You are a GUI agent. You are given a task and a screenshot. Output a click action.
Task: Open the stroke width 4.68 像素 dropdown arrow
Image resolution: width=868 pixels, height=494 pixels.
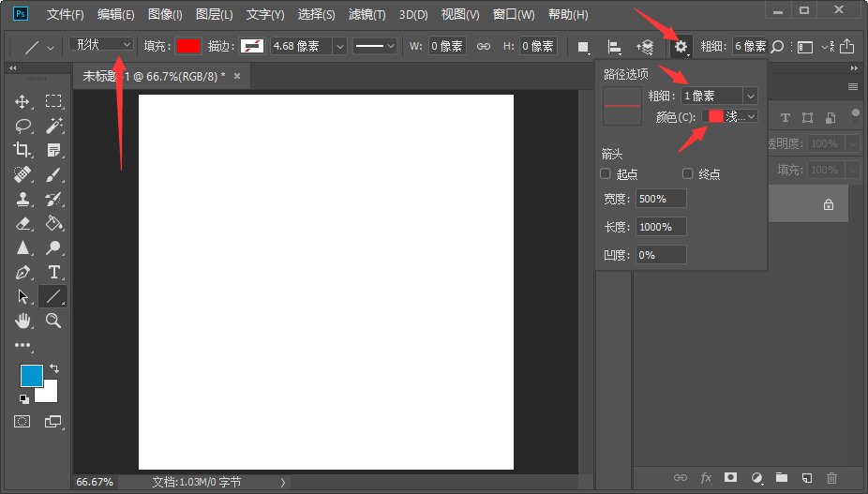tap(340, 47)
